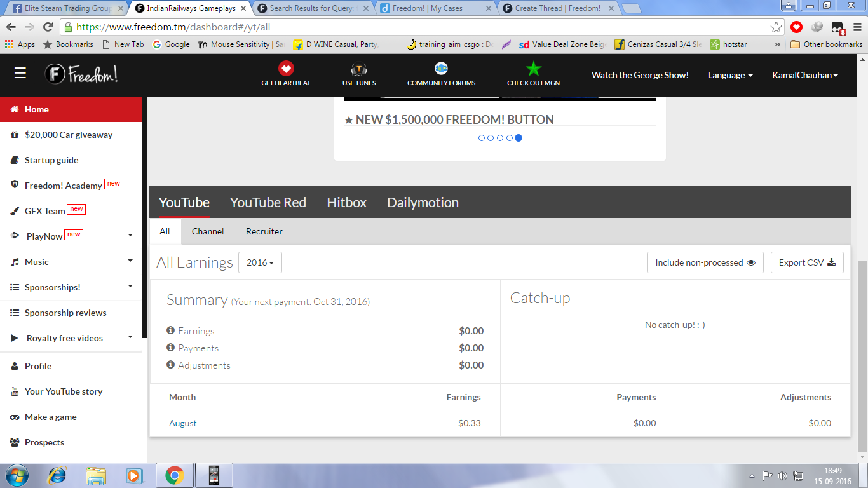Image resolution: width=868 pixels, height=488 pixels.
Task: Open the Profile sidebar page
Action: pos(38,366)
